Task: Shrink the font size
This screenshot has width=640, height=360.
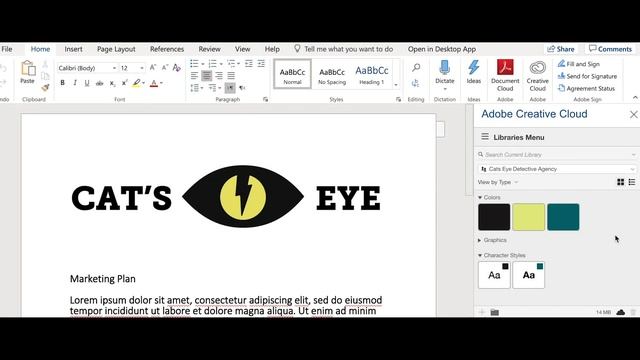Action: (164, 67)
